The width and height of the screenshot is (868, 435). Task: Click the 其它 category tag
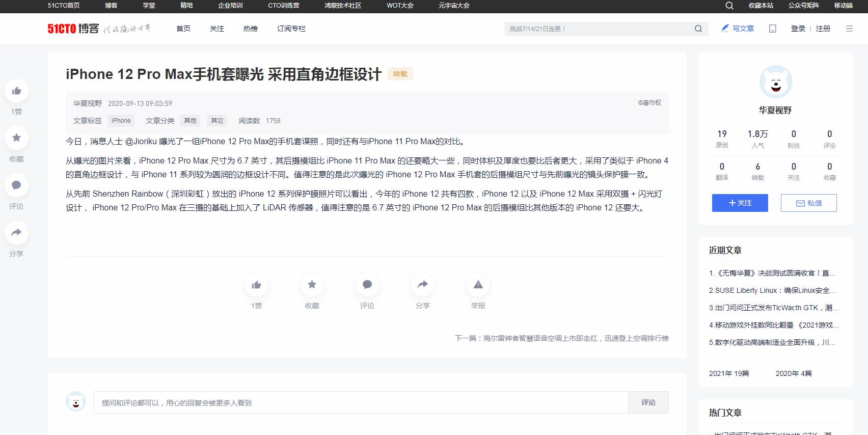pyautogui.click(x=218, y=121)
